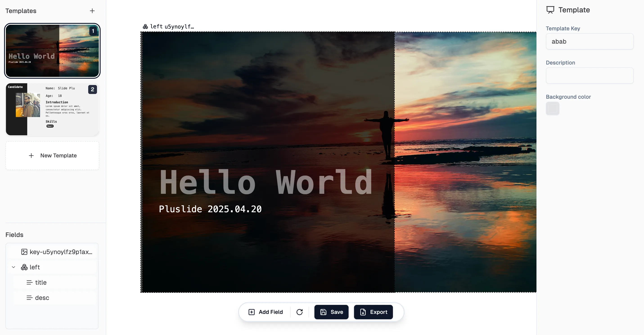Click the refresh icon in the bottom toolbar
The height and width of the screenshot is (335, 644).
[x=300, y=312]
